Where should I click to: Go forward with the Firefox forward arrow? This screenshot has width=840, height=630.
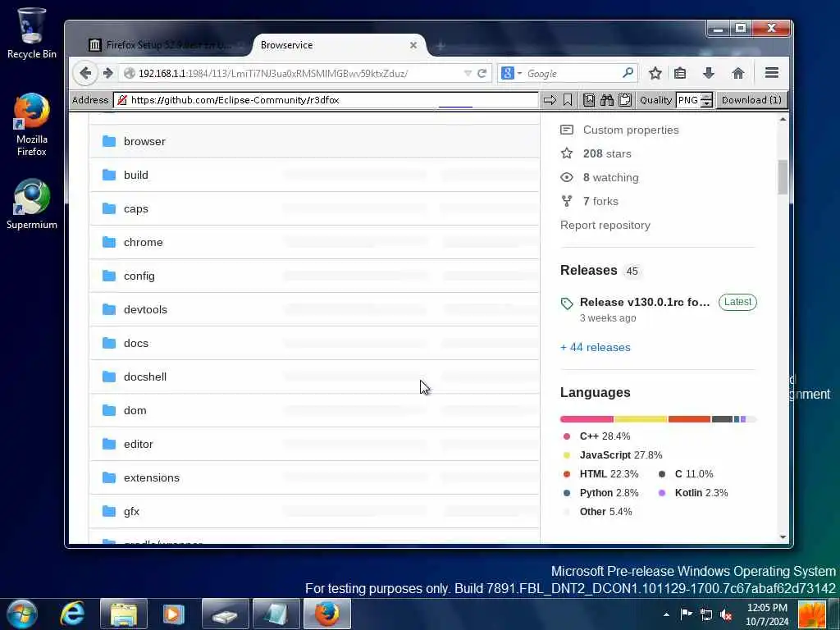pyautogui.click(x=107, y=73)
